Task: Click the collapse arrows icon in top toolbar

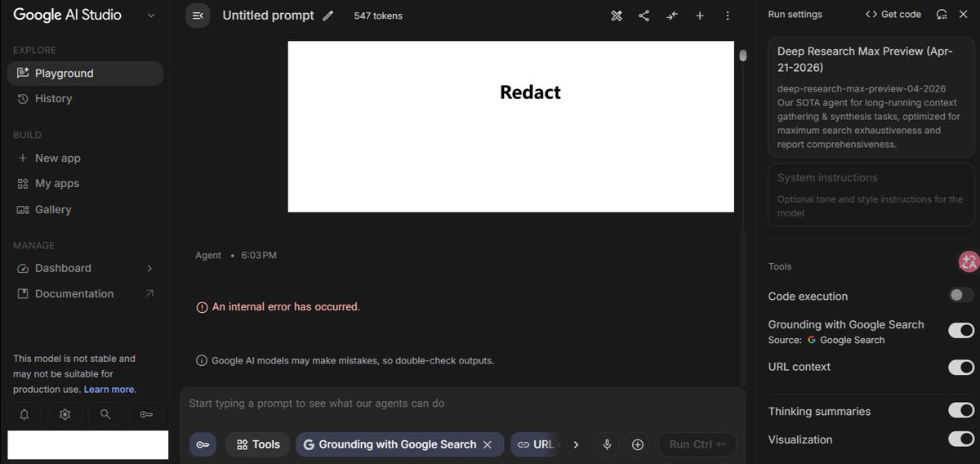Action: [x=672, y=16]
